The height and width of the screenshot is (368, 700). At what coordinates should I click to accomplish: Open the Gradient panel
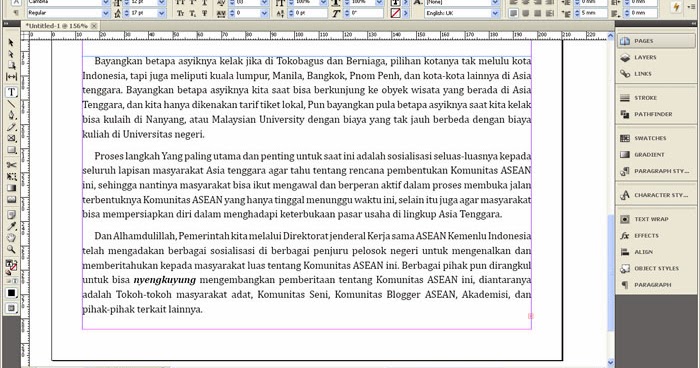tap(656, 155)
